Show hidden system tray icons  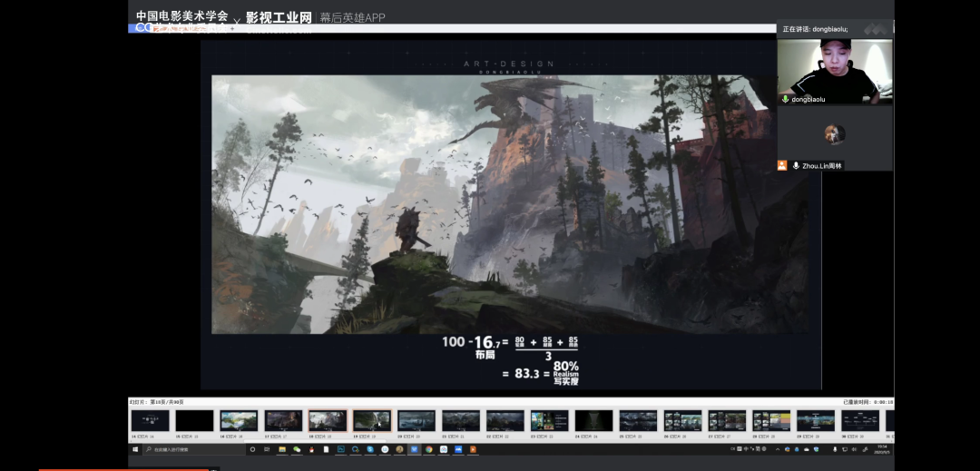(x=778, y=450)
